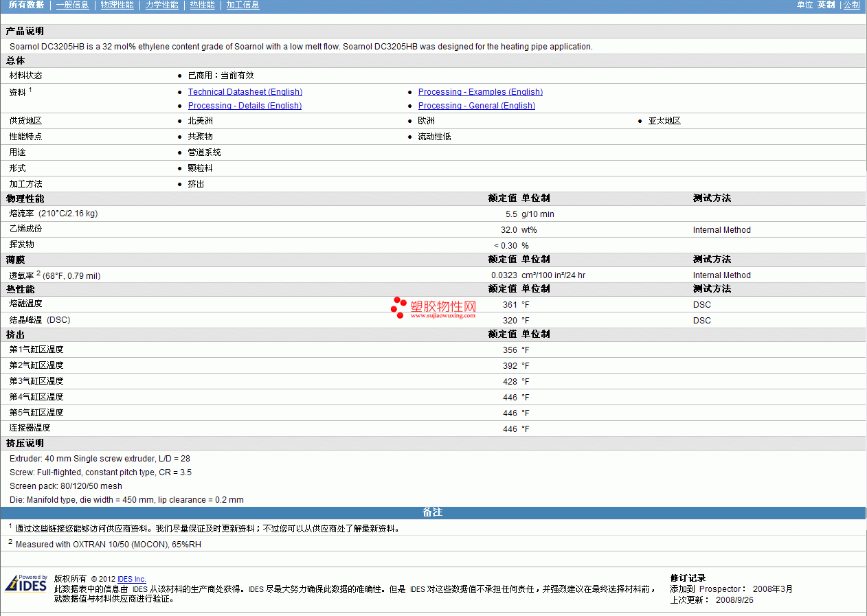This screenshot has height=616, width=867.
Task: Click the 乙烯成份 value 32.0
Action: point(509,230)
